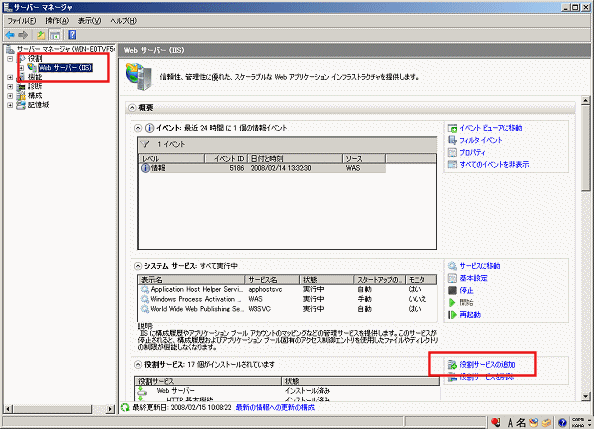The image size is (594, 429).
Task: Click the Help toolbar icon
Action: click(x=72, y=35)
